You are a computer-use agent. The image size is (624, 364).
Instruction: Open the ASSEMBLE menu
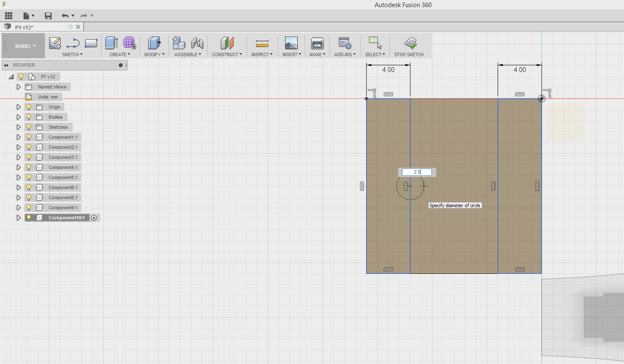[188, 55]
